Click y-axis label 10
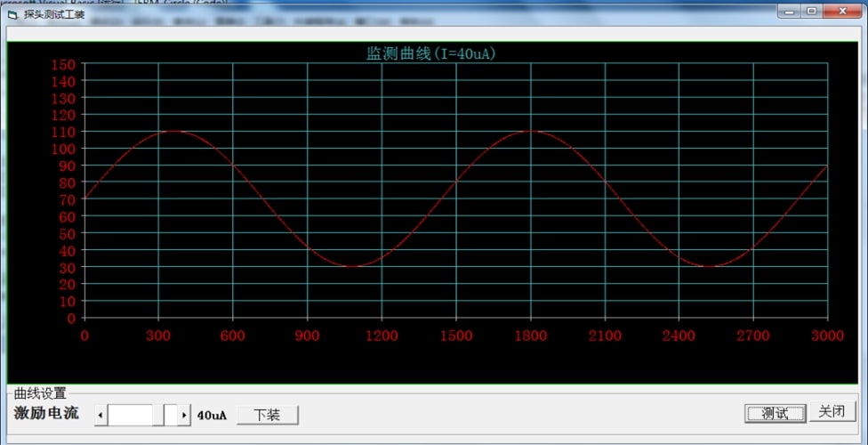This screenshot has width=868, height=445. coord(67,301)
